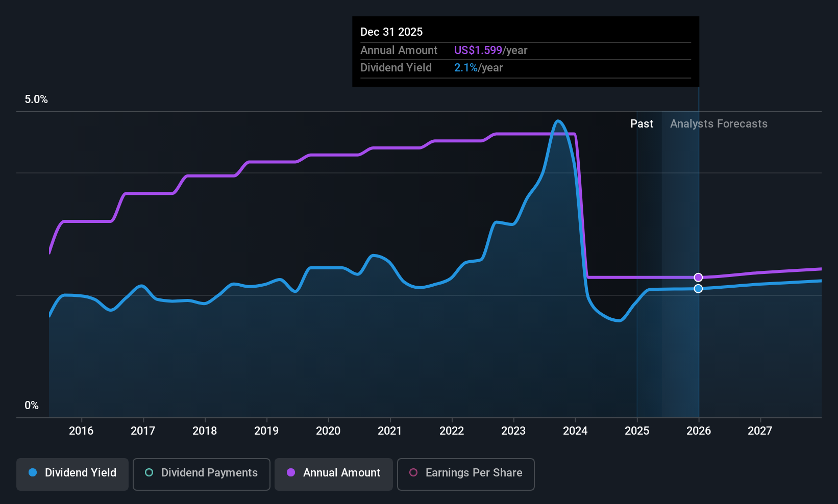The image size is (838, 504).
Task: Click the purple Annual Amount legend dot
Action: click(291, 473)
